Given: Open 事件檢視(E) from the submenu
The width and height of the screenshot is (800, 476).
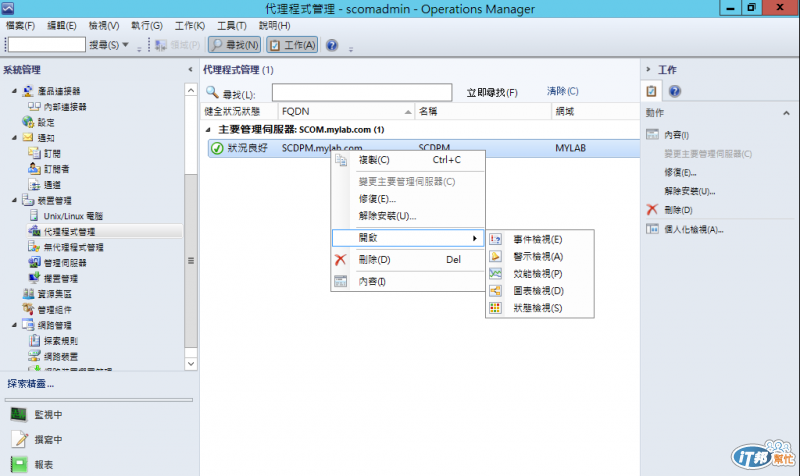Looking at the screenshot, I should coord(540,239).
